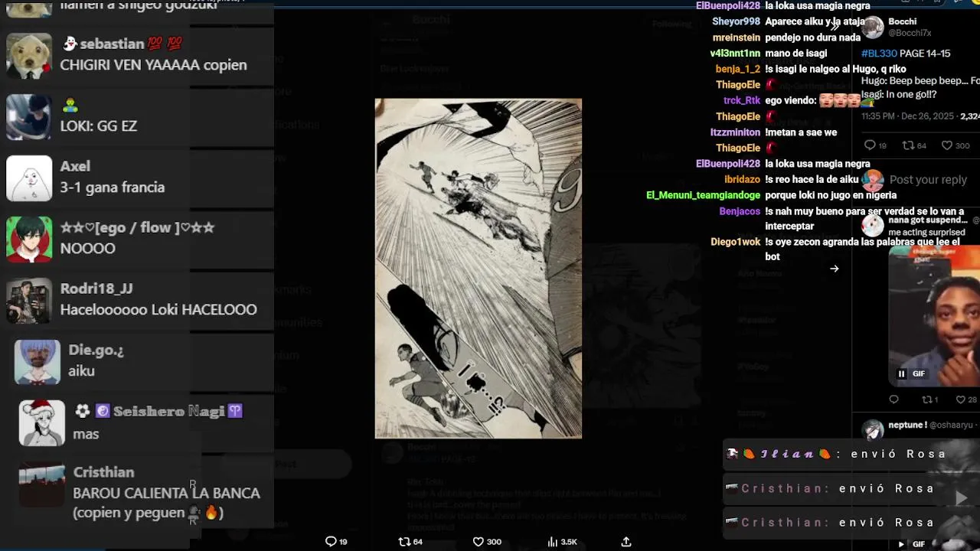The width and height of the screenshot is (980, 551).
Task: Click chat message 'porque loki no jugo en nigeria'
Action: [831, 196]
